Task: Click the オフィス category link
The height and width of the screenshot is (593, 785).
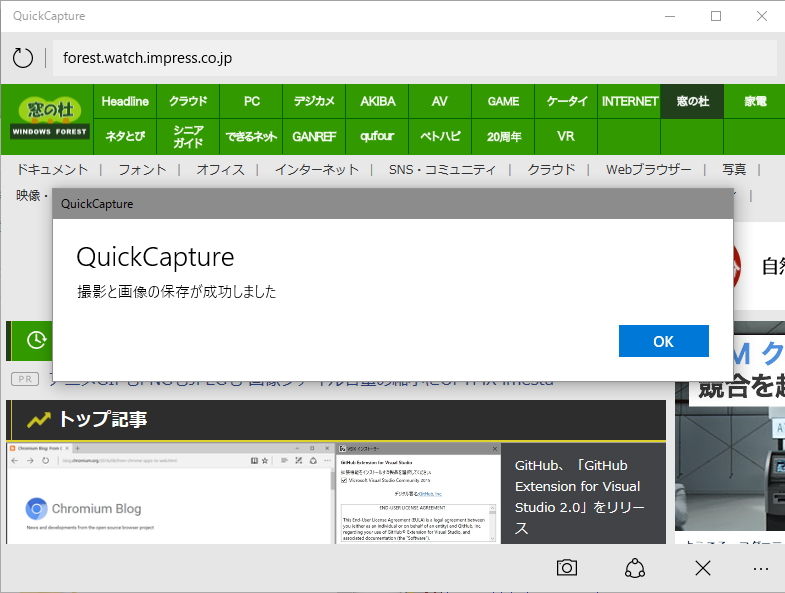Action: click(220, 170)
